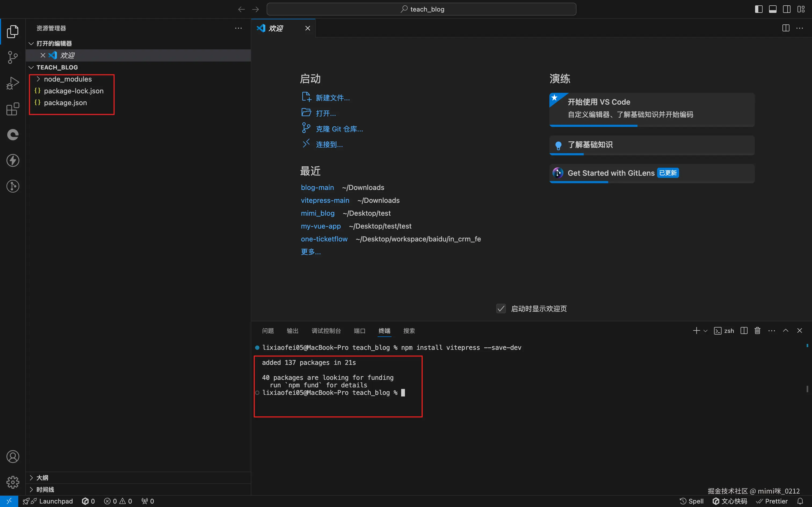Toggle the primary sidebar layout button
This screenshot has height=507, width=812.
click(759, 9)
